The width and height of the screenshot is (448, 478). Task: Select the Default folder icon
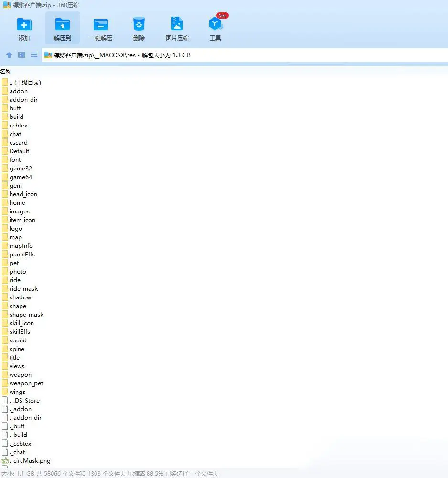click(5, 151)
